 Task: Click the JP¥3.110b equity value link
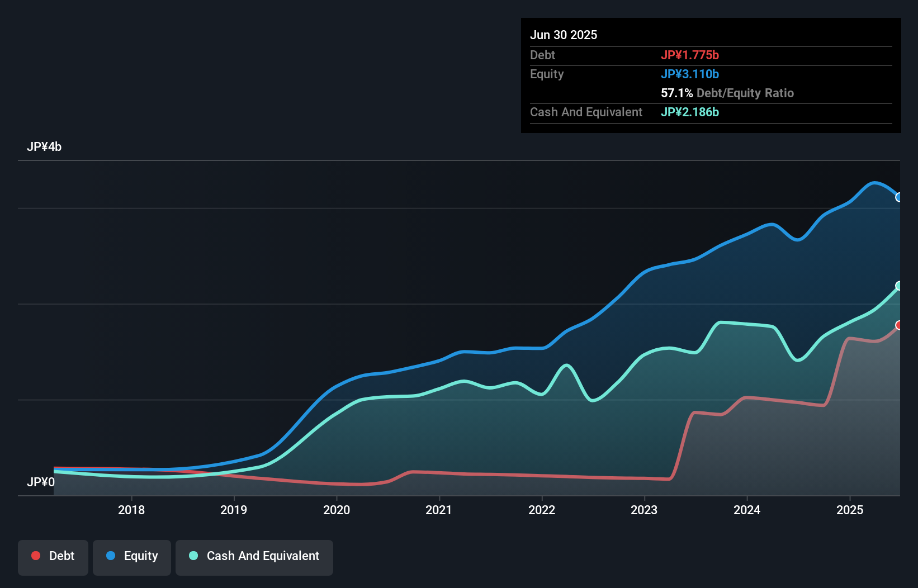690,74
